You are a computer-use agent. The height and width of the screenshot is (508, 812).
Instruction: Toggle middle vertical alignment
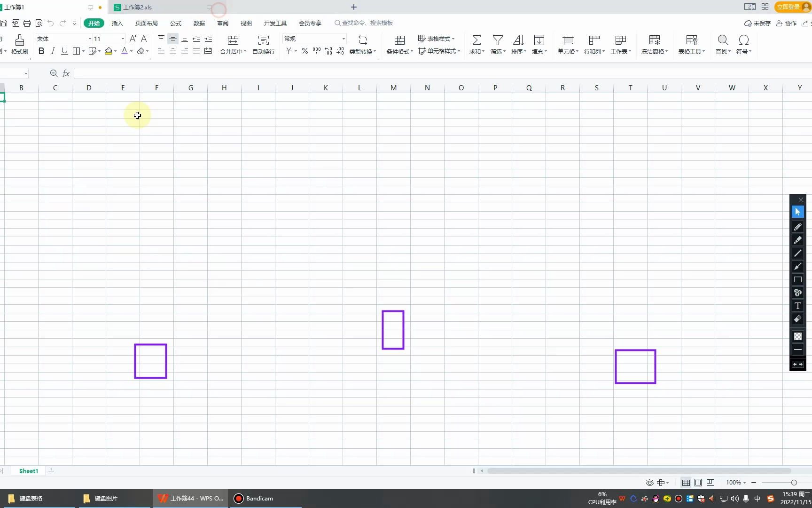[173, 39]
